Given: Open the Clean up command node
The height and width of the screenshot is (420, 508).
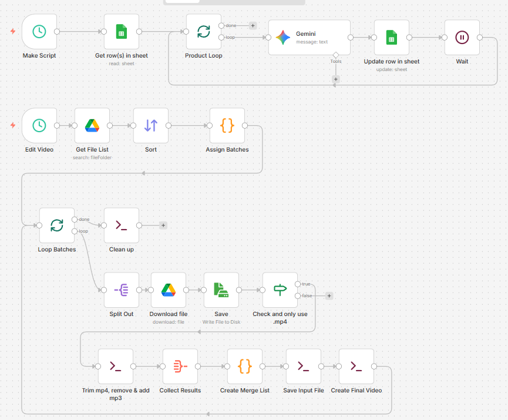Looking at the screenshot, I should 122,225.
